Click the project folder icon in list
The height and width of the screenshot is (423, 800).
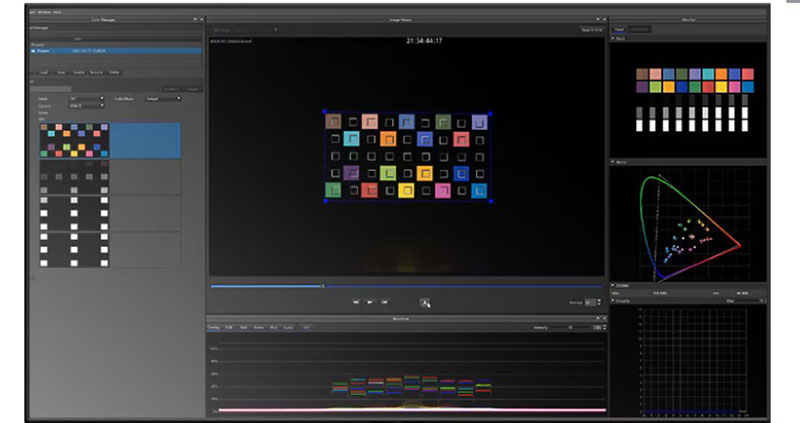click(34, 51)
